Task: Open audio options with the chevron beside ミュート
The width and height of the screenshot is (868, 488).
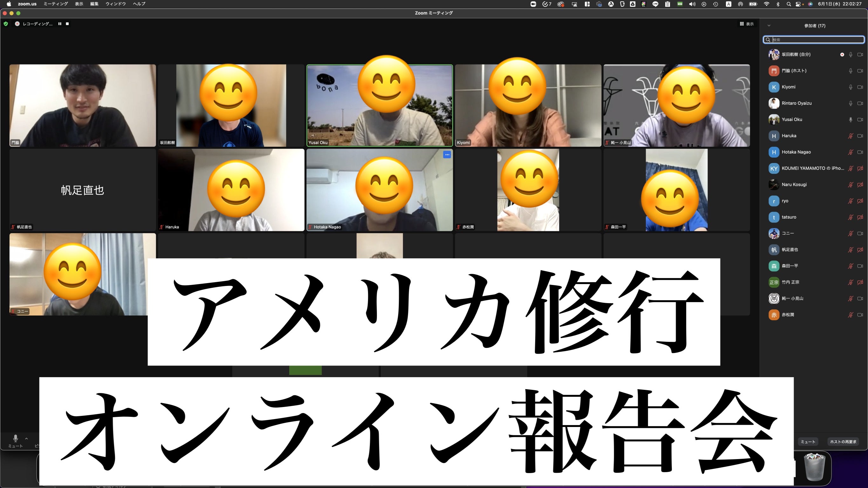Action: 26,439
